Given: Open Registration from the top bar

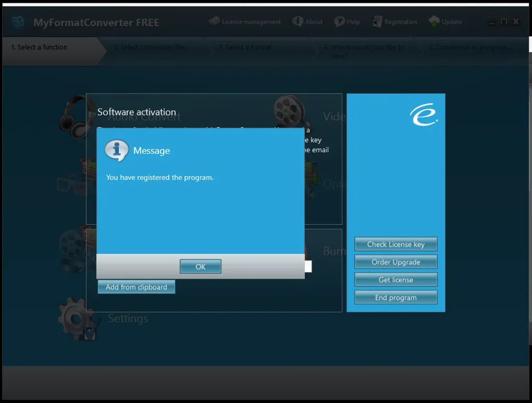Looking at the screenshot, I should click(395, 22).
